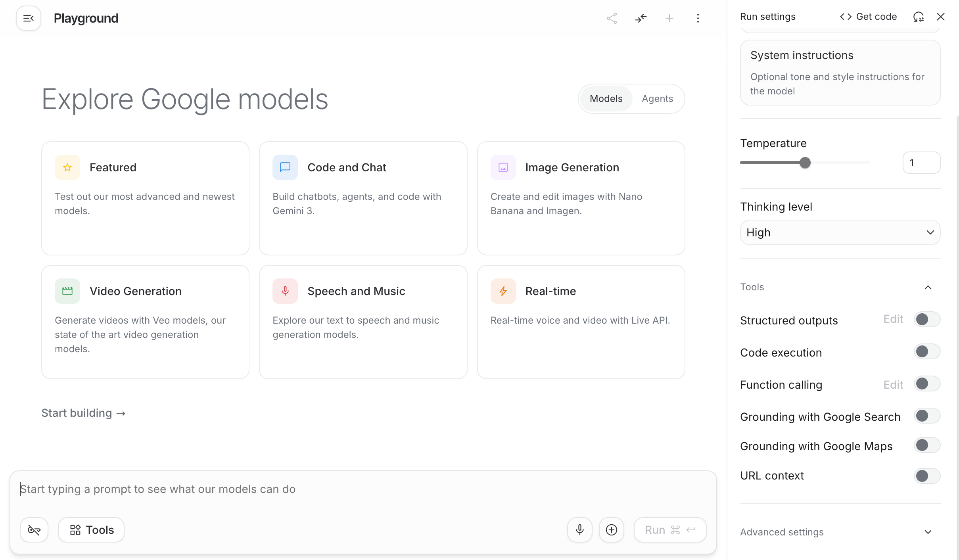Enable Code execution switch
This screenshot has height=560, width=959.
927,351
